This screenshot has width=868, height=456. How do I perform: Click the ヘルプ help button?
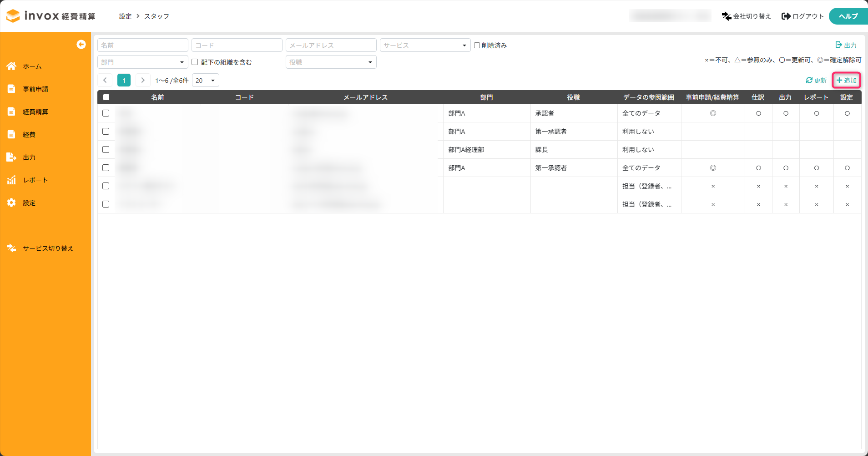[x=848, y=16]
